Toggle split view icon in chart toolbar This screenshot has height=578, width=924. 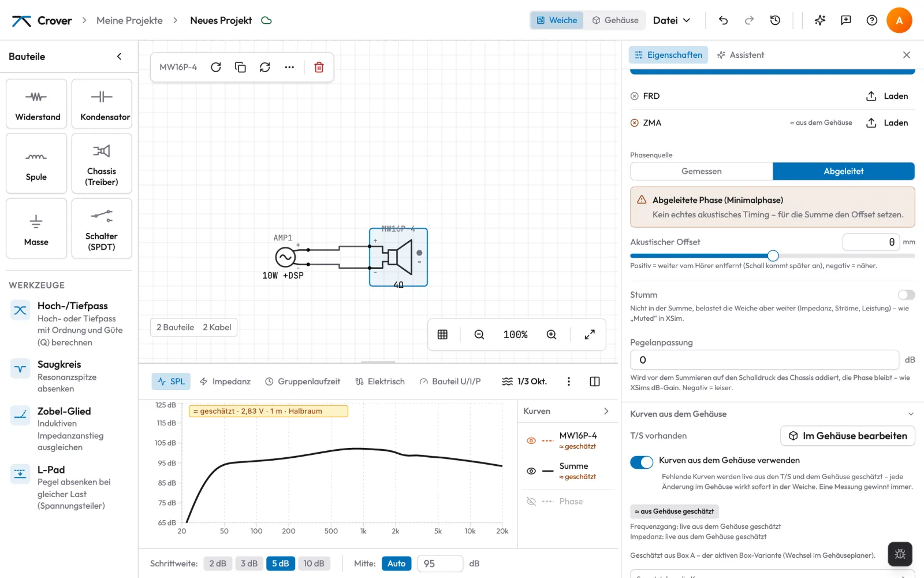[595, 381]
